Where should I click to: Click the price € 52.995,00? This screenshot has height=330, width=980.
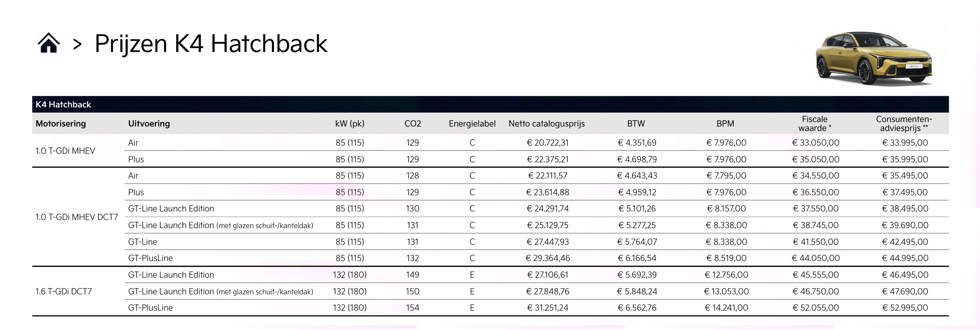(x=905, y=308)
